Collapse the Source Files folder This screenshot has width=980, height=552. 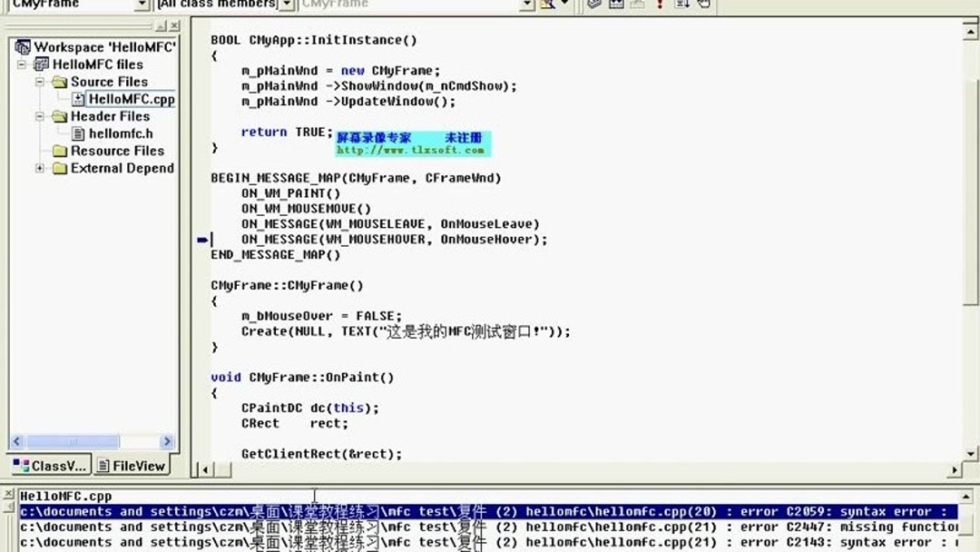[x=39, y=82]
